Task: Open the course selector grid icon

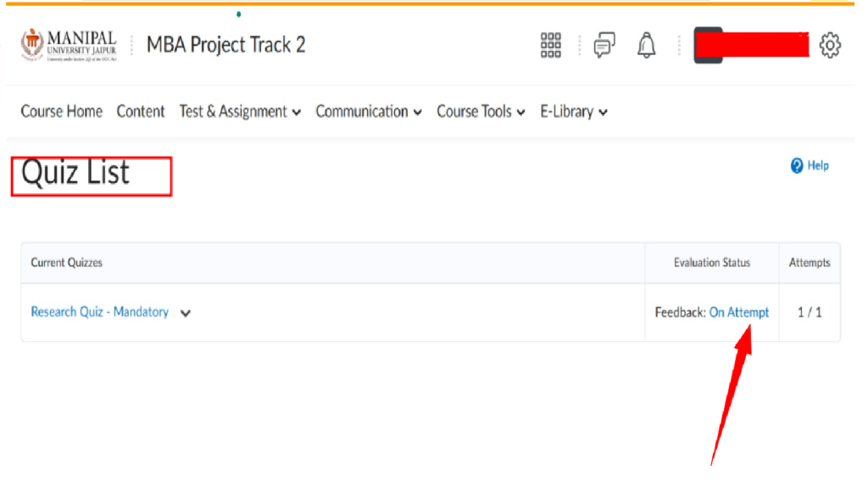Action: point(551,46)
